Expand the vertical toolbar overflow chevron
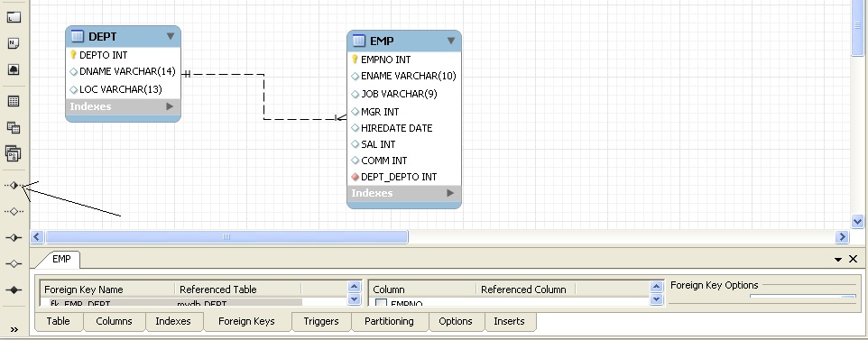868x340 pixels. [x=14, y=329]
